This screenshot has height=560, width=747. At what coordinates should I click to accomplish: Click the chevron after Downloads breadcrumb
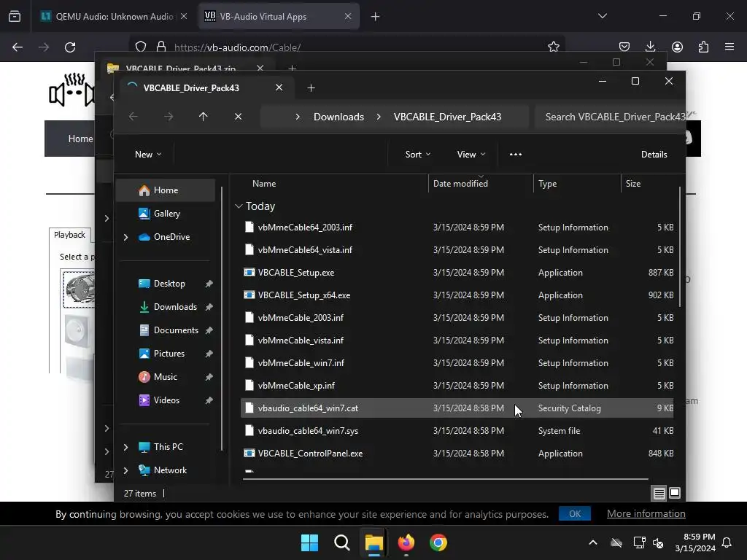pyautogui.click(x=379, y=117)
